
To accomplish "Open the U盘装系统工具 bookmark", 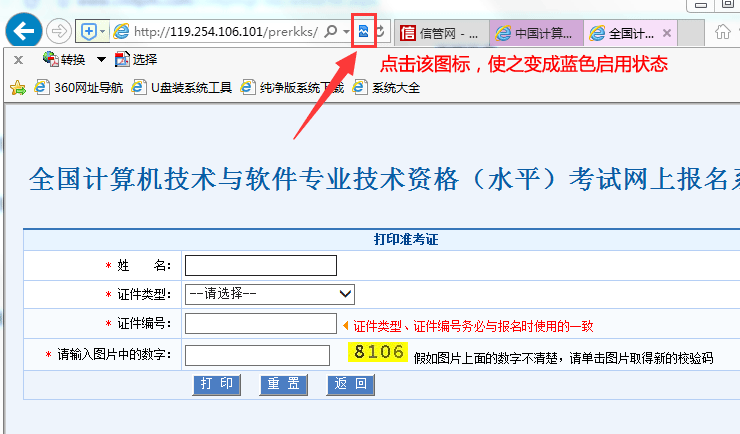I will [183, 88].
